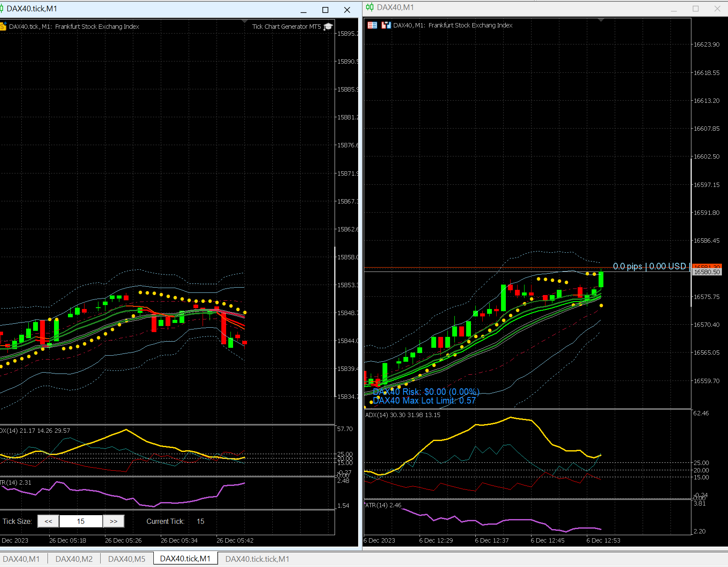Maximize the DAX40.tick,M1 chart window
Image resolution: width=728 pixels, height=567 pixels.
[x=325, y=10]
